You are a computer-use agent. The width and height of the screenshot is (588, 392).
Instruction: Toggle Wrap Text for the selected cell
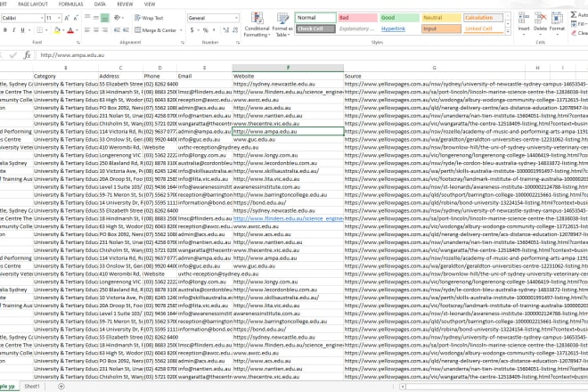151,17
